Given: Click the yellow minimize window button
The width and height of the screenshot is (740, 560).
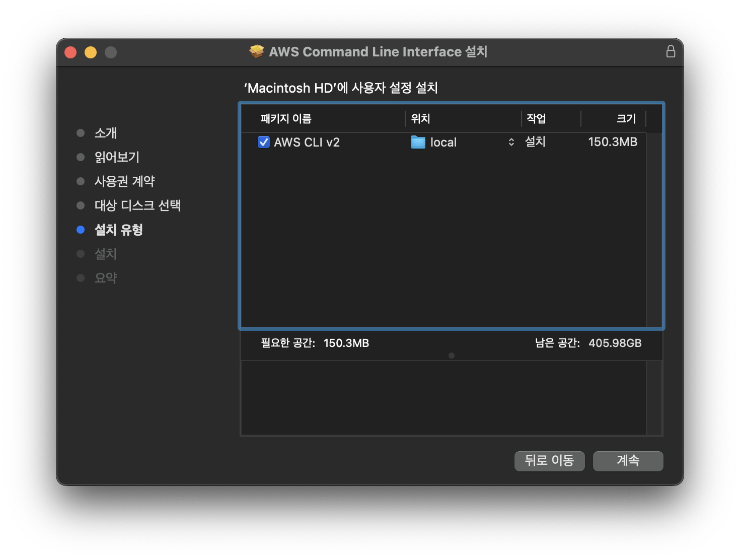Looking at the screenshot, I should (91, 52).
